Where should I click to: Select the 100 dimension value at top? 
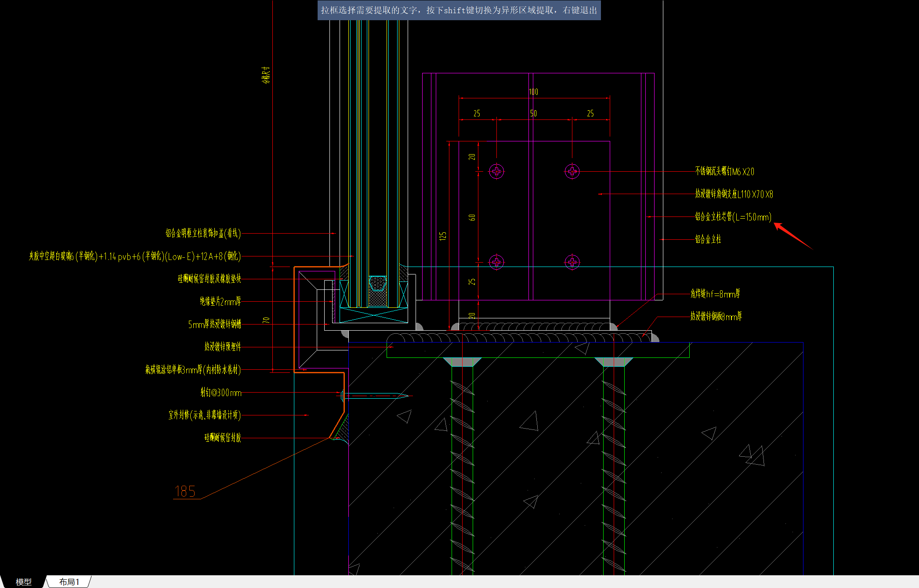point(533,92)
